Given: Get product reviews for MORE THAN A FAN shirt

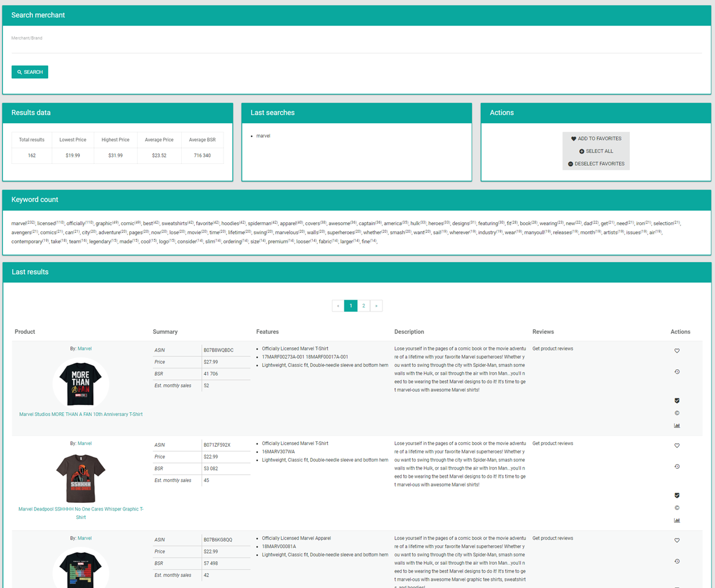Looking at the screenshot, I should coord(553,349).
